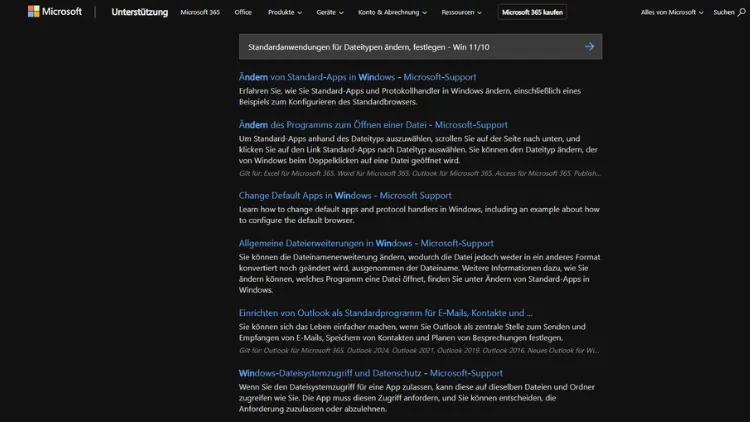Submit search with the blue arrow icon

pos(589,46)
